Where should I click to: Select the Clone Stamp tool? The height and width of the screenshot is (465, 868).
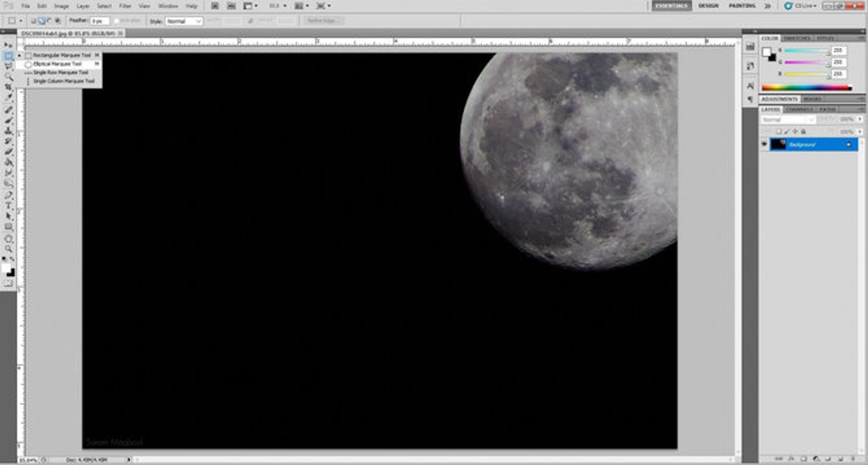point(8,131)
